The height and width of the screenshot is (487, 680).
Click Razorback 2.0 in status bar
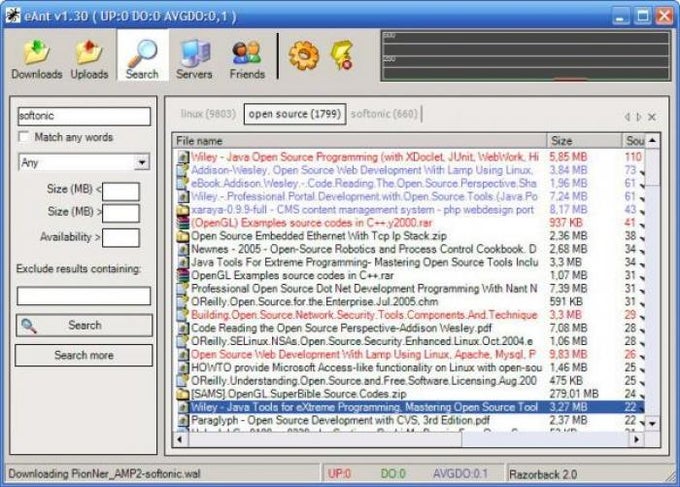(543, 474)
